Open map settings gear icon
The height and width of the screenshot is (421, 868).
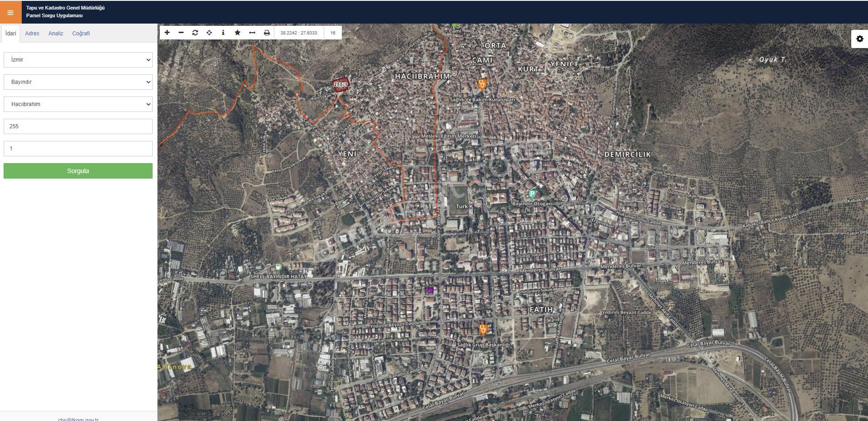click(x=859, y=39)
